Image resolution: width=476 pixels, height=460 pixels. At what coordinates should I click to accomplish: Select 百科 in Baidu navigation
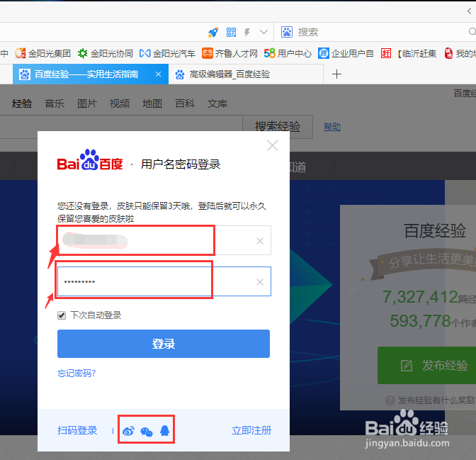click(x=185, y=103)
